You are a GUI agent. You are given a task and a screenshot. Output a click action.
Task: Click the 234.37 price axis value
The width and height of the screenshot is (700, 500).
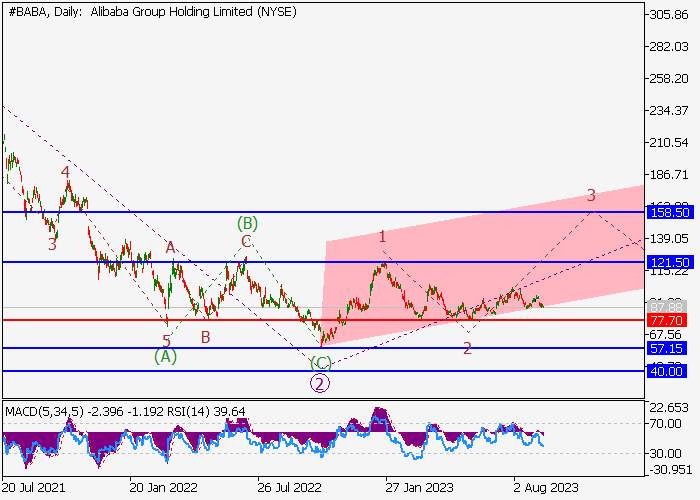(x=669, y=111)
